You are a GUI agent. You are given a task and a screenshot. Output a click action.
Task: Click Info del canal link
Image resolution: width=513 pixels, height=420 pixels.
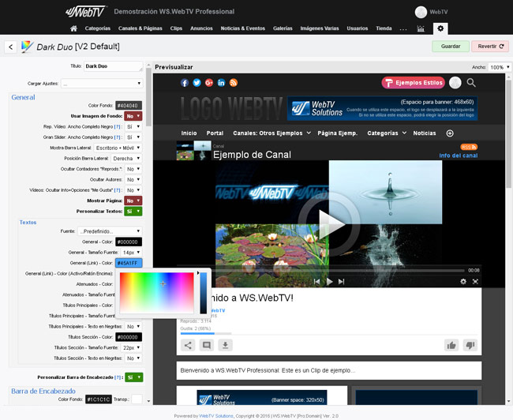(459, 156)
